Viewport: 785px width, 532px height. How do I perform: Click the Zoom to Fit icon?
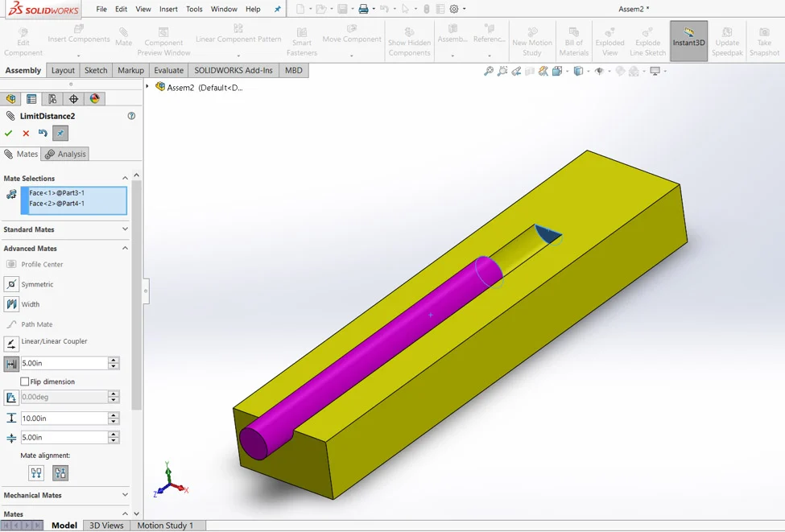(489, 71)
